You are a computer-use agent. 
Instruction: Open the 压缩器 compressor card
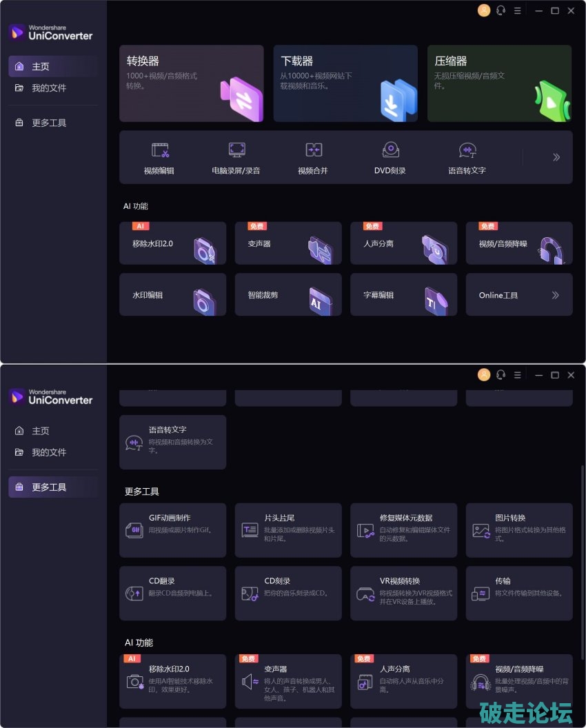(499, 83)
